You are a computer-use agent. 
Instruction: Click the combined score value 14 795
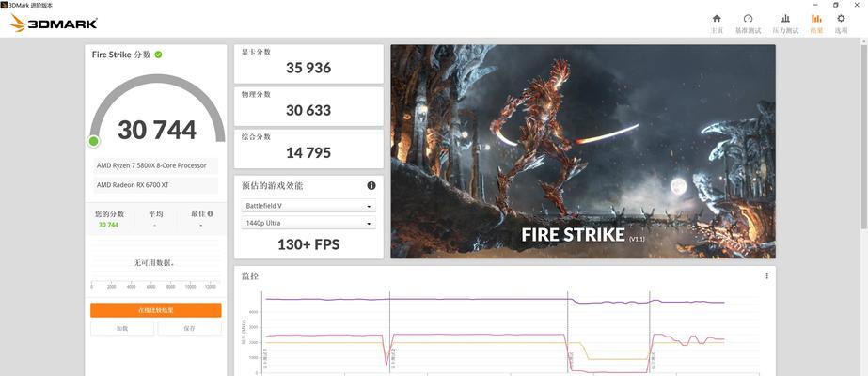point(308,152)
